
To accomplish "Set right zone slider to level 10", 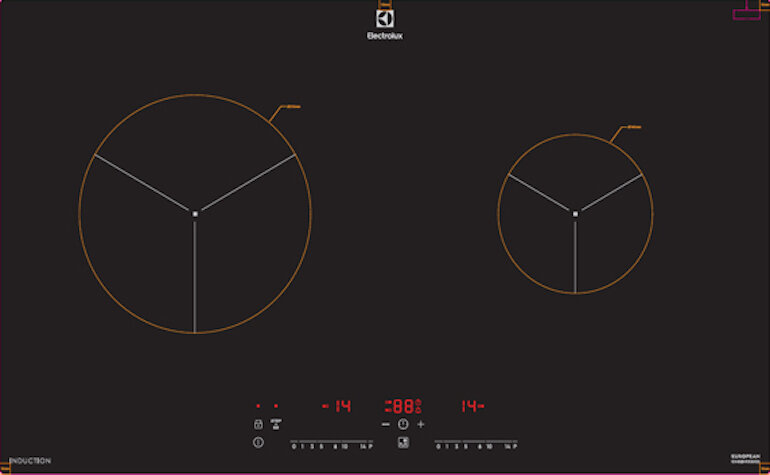I will [x=489, y=445].
